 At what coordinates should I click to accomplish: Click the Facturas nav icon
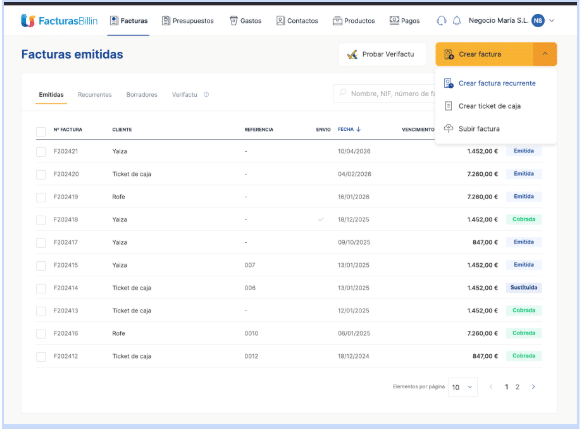click(114, 20)
